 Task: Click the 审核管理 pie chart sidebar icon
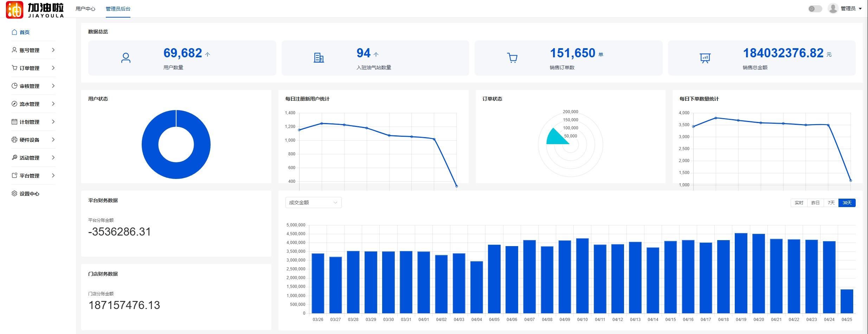(x=14, y=86)
